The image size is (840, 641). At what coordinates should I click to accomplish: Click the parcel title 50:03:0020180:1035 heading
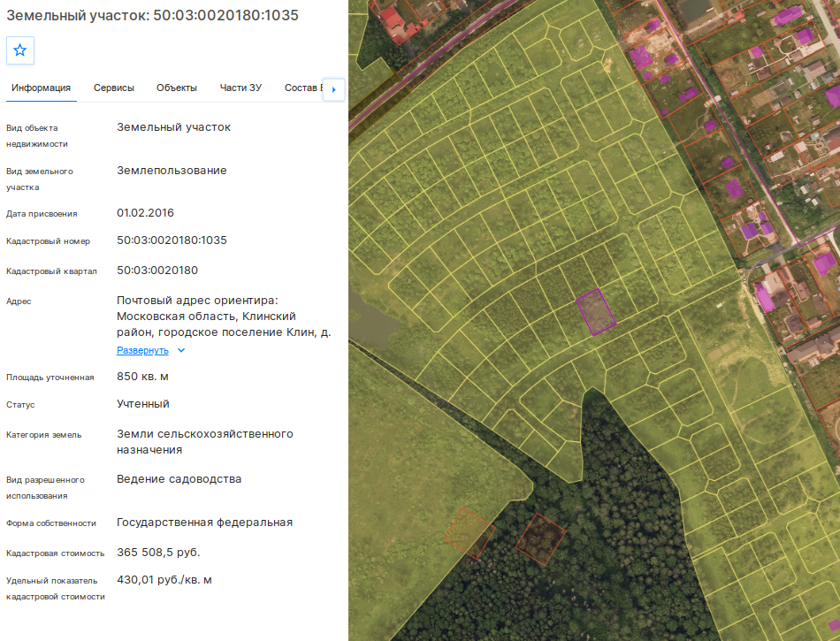(x=152, y=15)
